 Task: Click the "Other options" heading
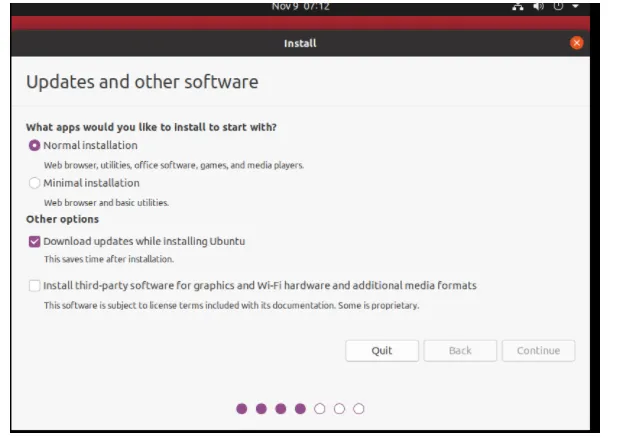tap(62, 219)
